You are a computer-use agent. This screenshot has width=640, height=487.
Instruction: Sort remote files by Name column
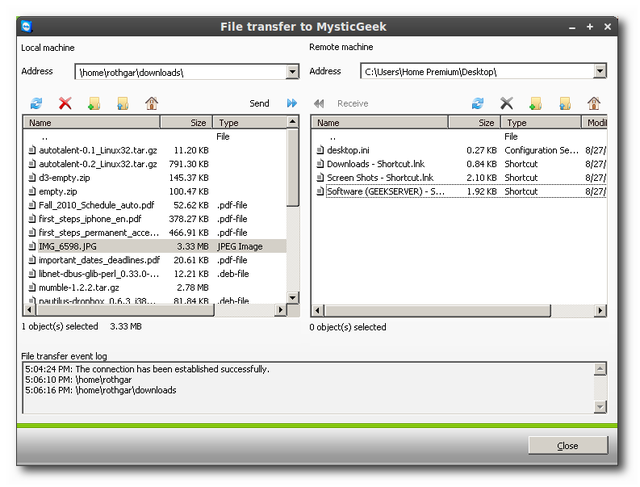[x=380, y=122]
